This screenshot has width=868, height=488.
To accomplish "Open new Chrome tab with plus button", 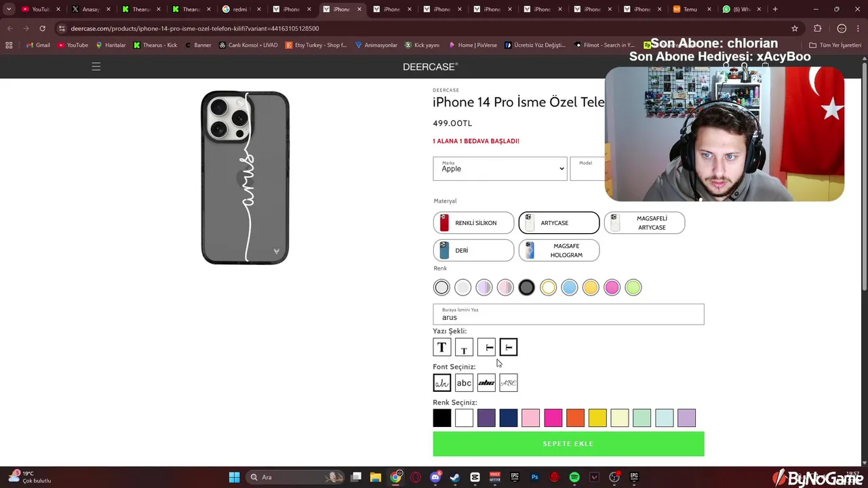I will click(x=775, y=9).
